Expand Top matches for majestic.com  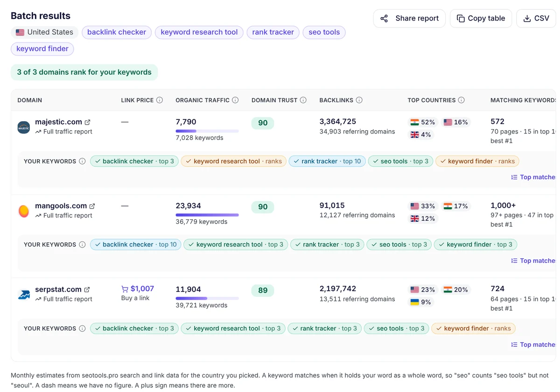(x=533, y=177)
